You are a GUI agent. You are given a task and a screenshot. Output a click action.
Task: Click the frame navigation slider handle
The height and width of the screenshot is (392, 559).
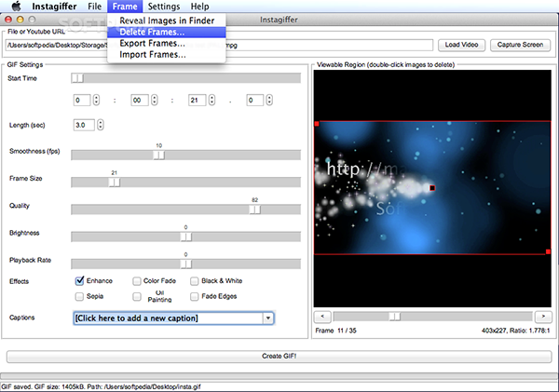point(394,317)
